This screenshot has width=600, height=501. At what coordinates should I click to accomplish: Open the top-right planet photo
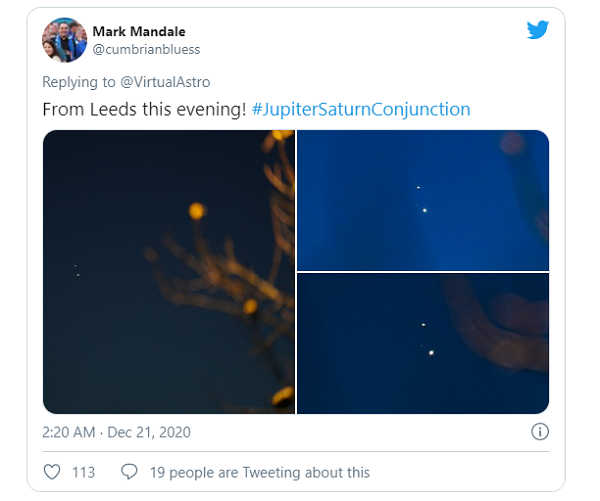coord(423,200)
